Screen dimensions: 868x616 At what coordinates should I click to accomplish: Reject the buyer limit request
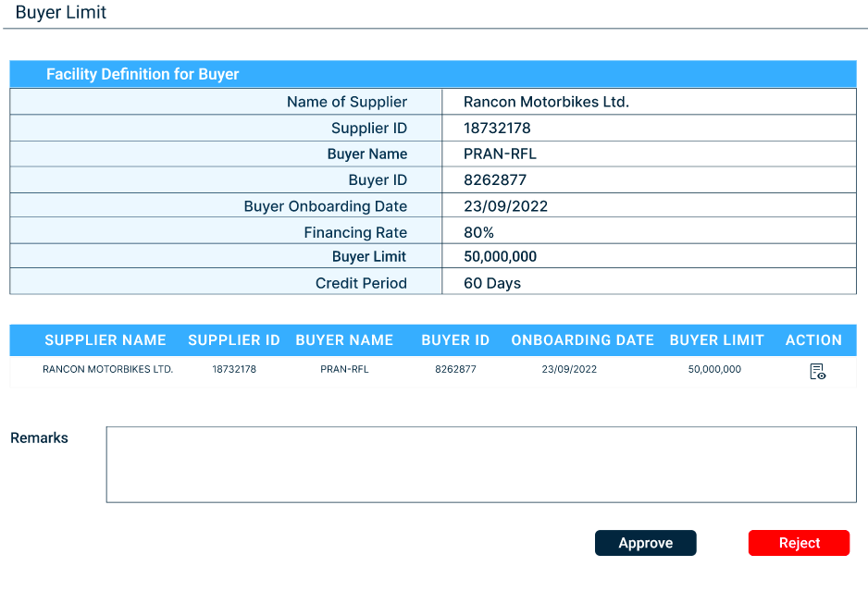coord(799,543)
